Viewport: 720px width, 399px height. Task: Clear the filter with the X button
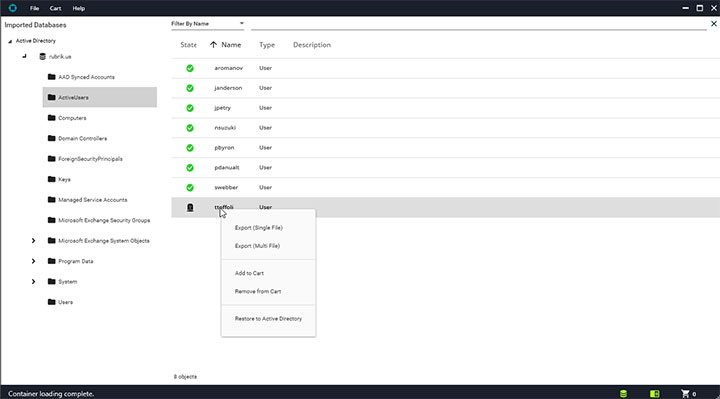(714, 23)
